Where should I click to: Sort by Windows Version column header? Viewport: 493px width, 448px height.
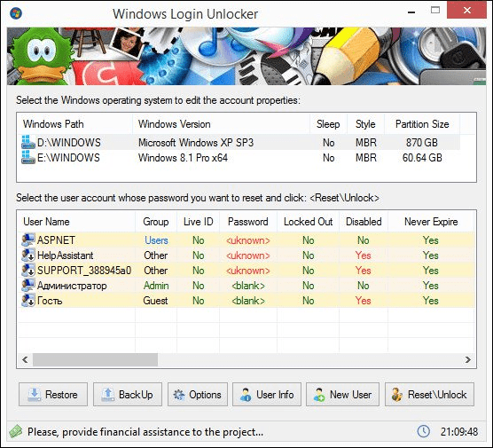click(x=222, y=124)
